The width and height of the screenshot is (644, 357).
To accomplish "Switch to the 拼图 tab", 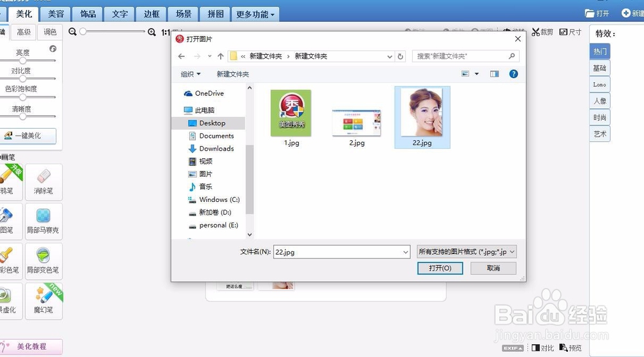I will (x=215, y=14).
